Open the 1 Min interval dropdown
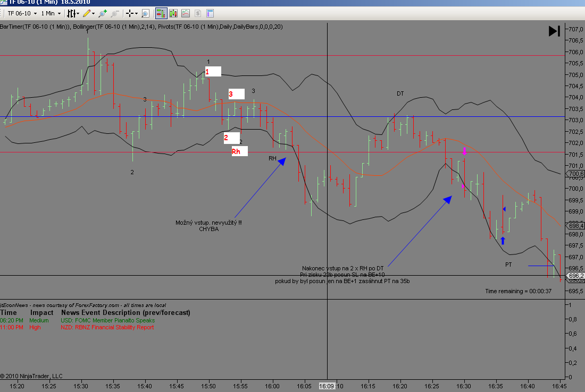This screenshot has width=585, height=392. (x=51, y=13)
